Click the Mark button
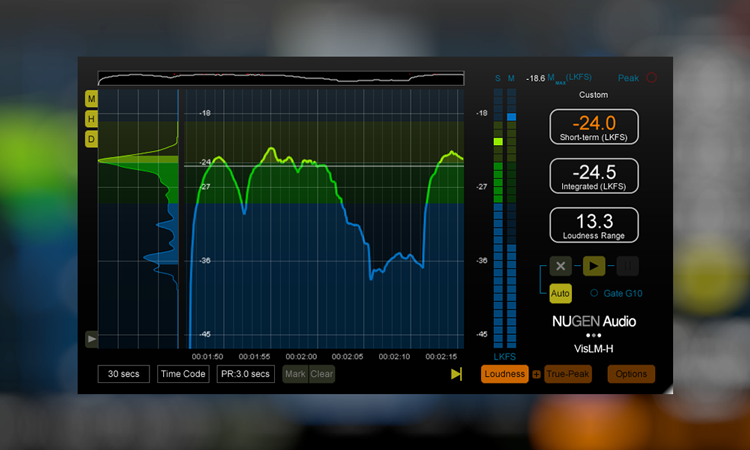 tap(295, 374)
